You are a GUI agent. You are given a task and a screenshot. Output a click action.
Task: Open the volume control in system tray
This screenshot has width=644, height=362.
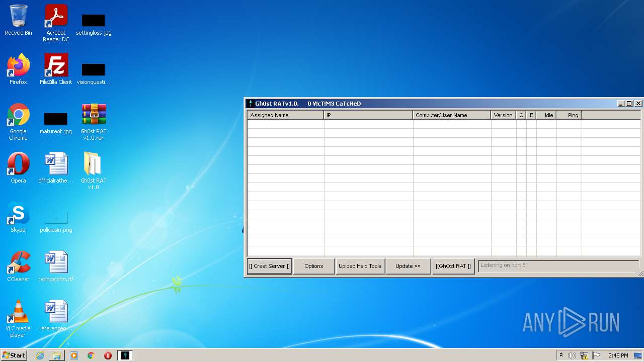tap(572, 355)
